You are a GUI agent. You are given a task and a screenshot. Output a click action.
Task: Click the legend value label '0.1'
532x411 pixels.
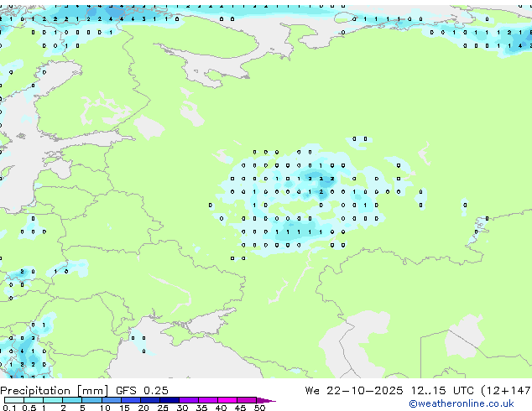point(9,408)
